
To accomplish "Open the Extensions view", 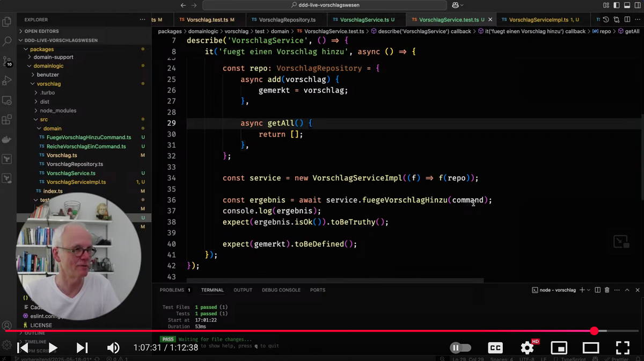I will [x=8, y=120].
